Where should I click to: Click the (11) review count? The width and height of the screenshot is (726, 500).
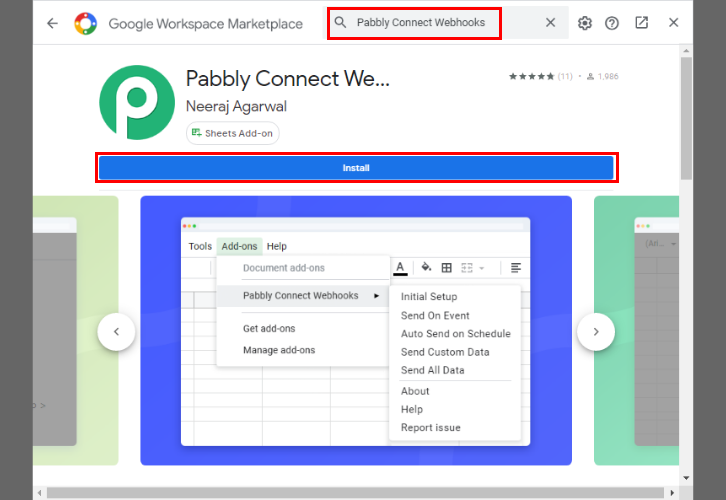(565, 76)
